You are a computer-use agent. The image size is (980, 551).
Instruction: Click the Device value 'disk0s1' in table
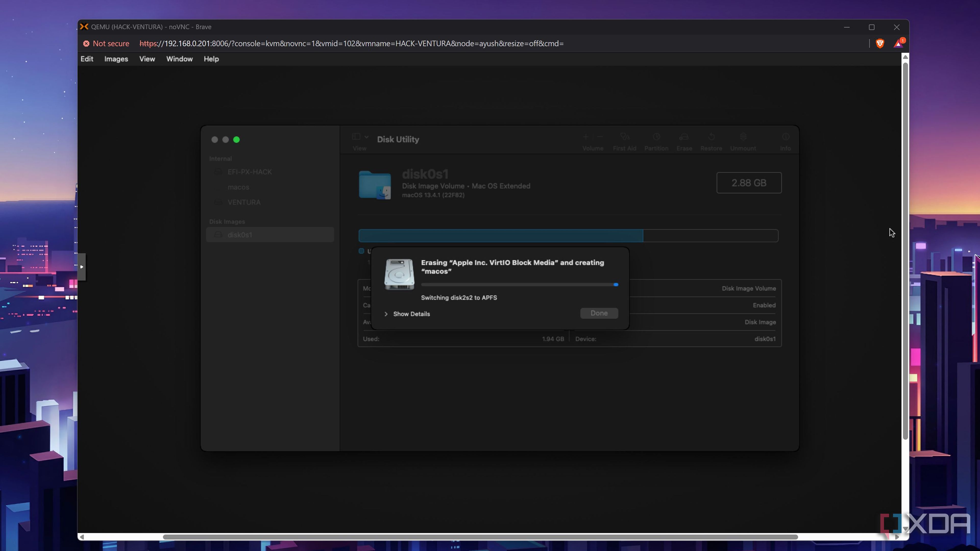coord(765,339)
